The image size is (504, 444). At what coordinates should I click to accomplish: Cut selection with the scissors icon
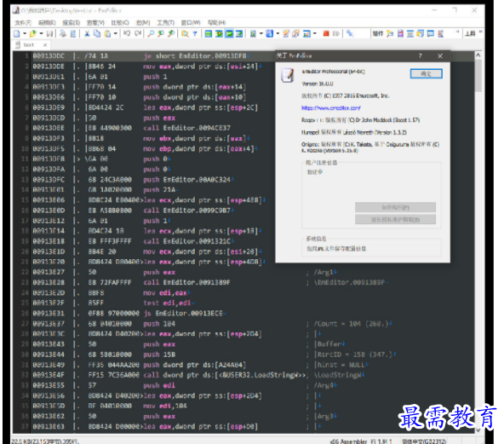point(87,33)
